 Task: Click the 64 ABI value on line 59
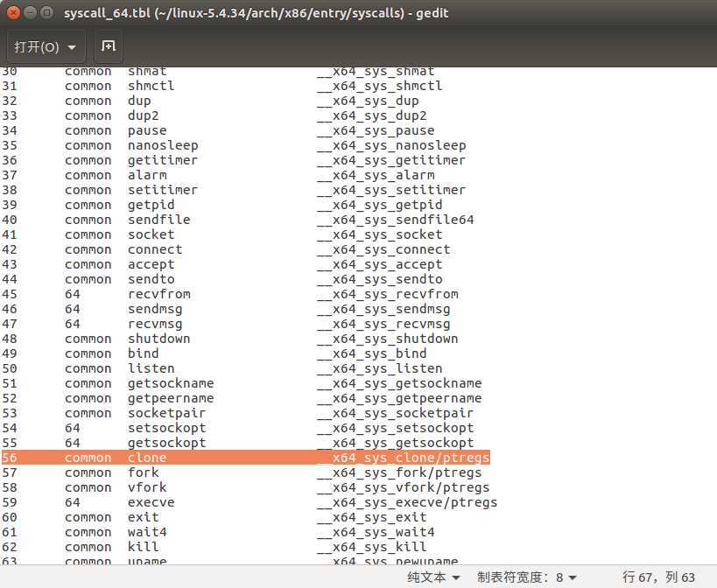pyautogui.click(x=73, y=502)
